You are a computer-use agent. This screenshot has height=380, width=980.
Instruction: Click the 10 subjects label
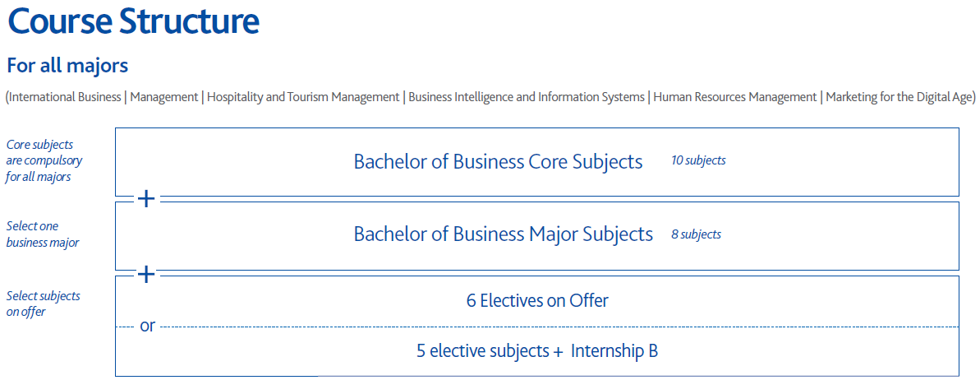[x=698, y=160]
